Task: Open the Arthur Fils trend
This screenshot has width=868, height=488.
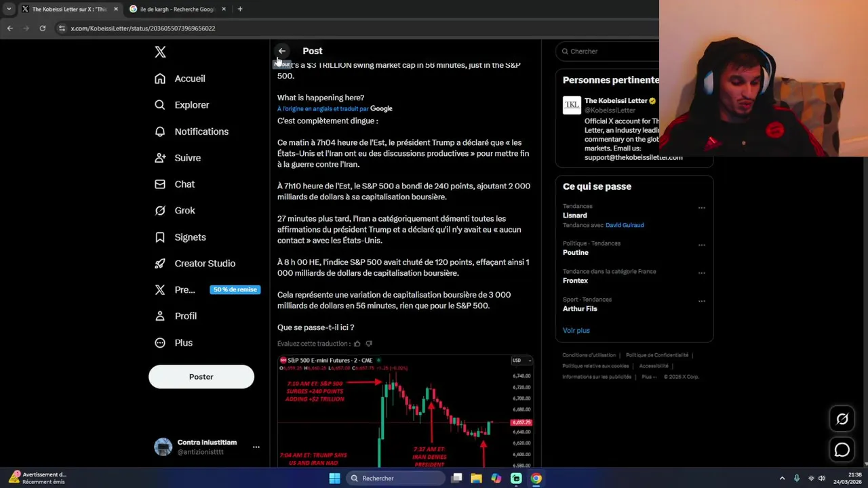Action: [580, 309]
